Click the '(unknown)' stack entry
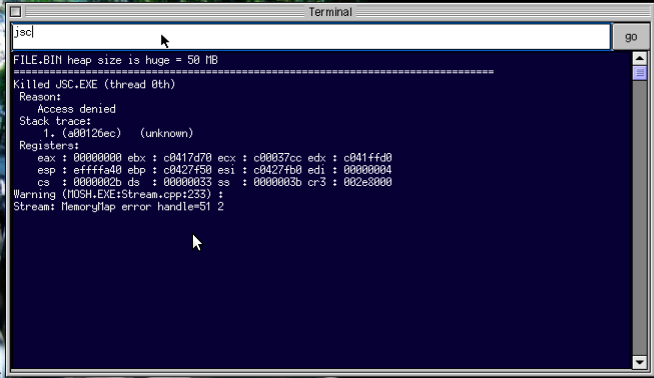 [166, 134]
